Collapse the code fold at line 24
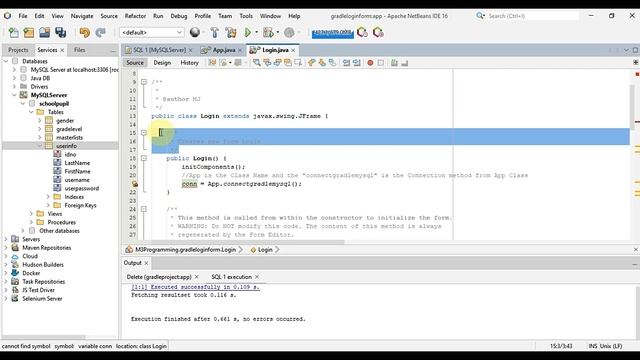 [144, 209]
